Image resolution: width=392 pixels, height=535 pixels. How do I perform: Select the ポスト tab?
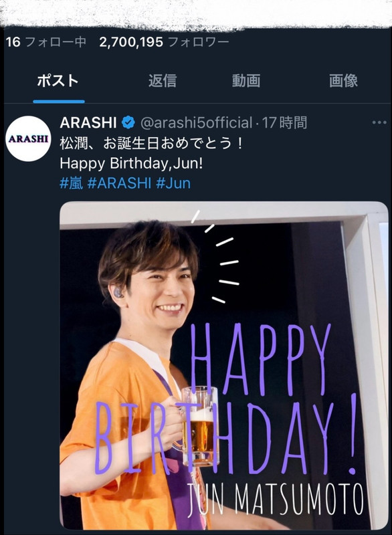pyautogui.click(x=58, y=81)
